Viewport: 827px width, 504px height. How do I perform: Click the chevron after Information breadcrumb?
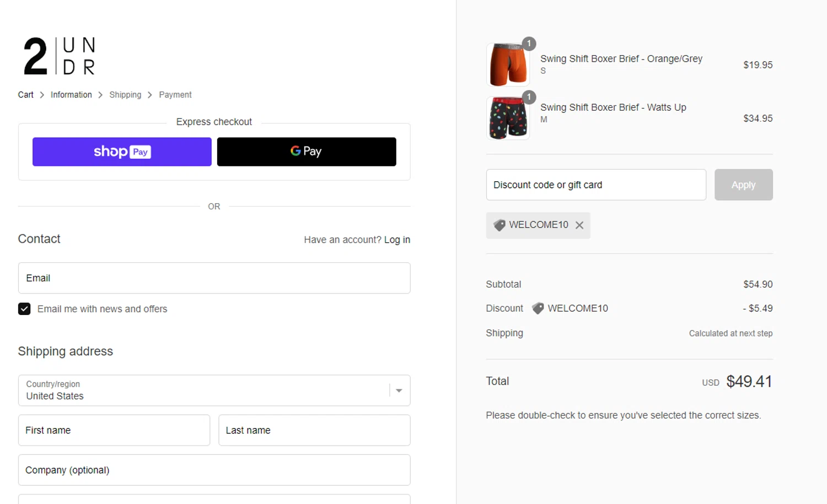[100, 95]
